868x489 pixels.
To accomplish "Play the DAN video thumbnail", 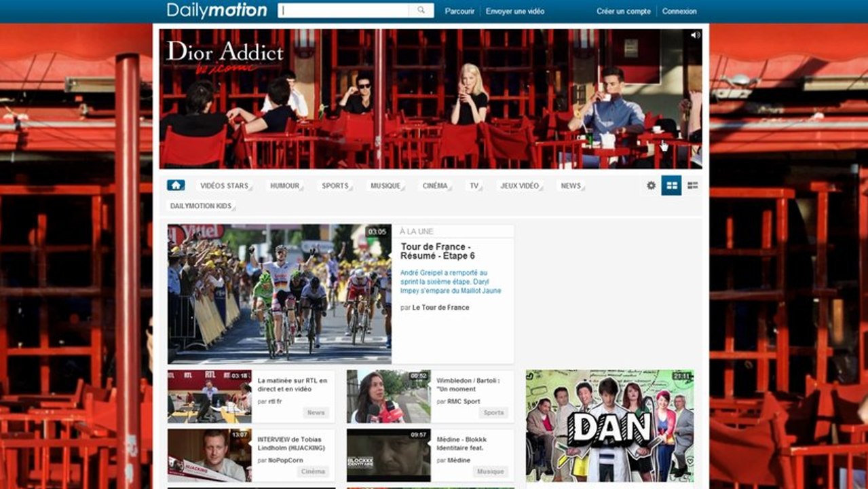I will [x=609, y=426].
